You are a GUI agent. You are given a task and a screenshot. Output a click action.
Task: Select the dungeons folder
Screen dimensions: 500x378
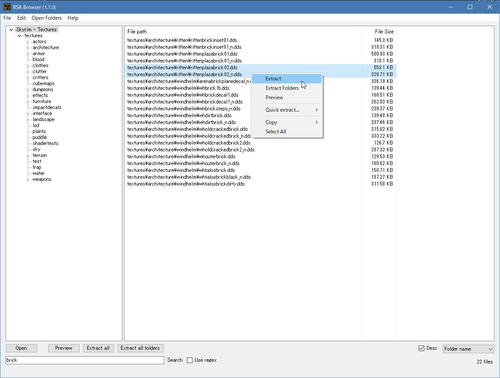[43, 90]
